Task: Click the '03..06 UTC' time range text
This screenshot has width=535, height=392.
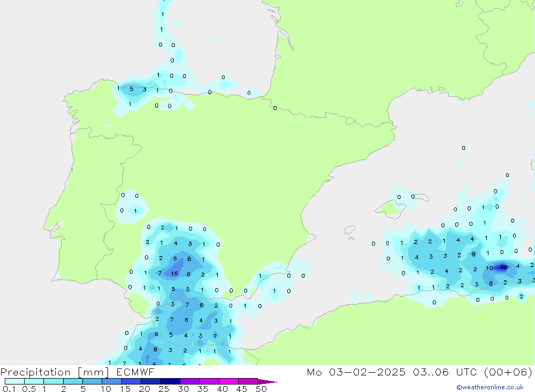Action: pyautogui.click(x=444, y=372)
